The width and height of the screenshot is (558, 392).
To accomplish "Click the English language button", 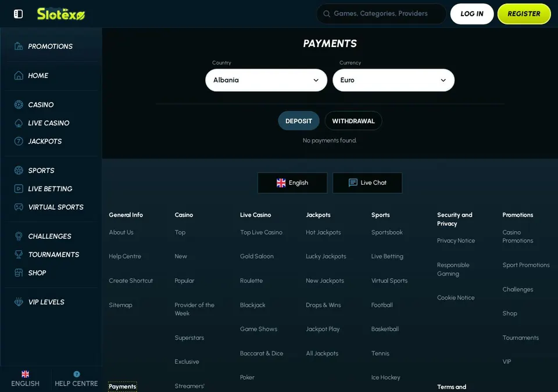I will pyautogui.click(x=292, y=183).
